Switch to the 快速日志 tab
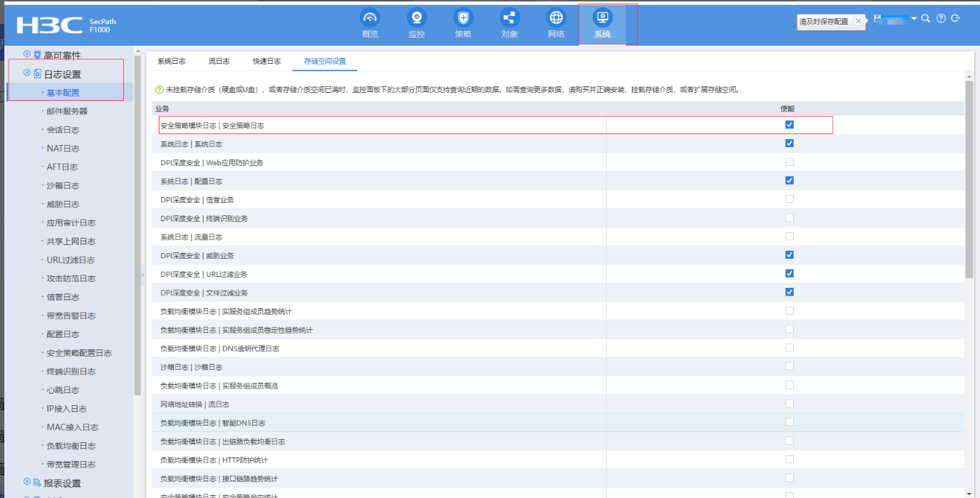This screenshot has width=980, height=498. tap(267, 62)
